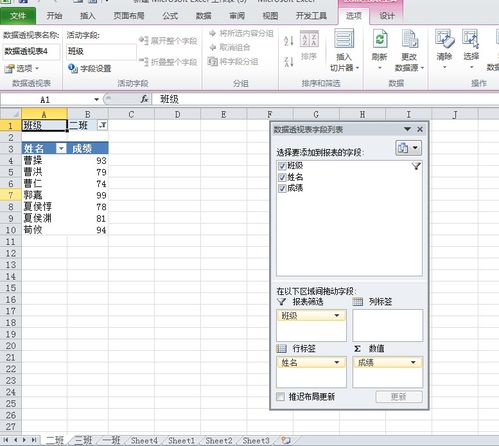Click the Sort (排序) dialog icon

point(309,39)
